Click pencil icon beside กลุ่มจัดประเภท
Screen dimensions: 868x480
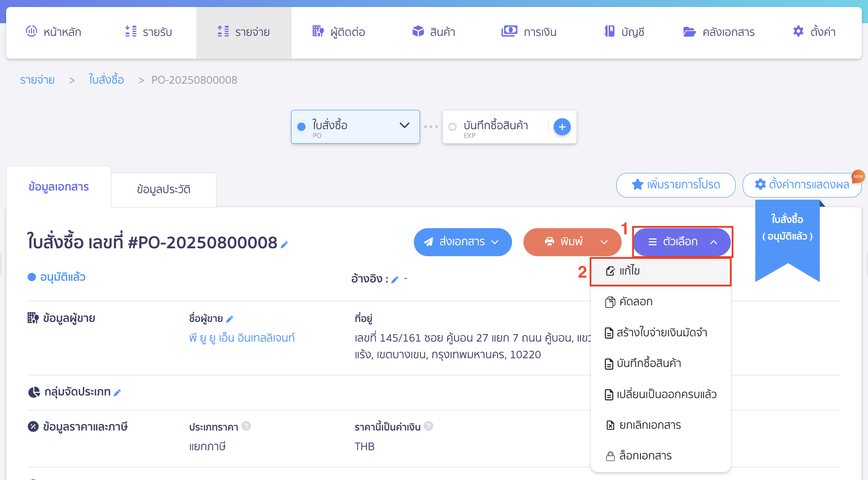pyautogui.click(x=117, y=393)
